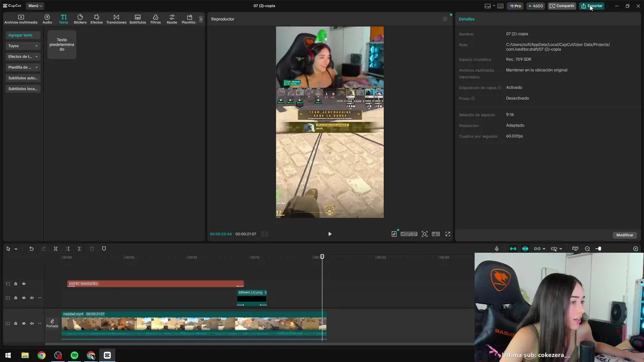Split clip at playhead
This screenshot has height=362, width=644.
[x=55, y=249]
